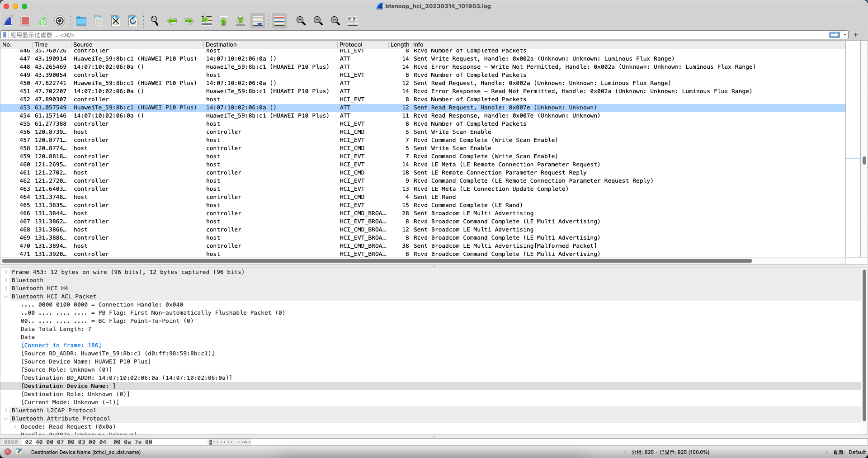Expand the Bluetooth L2CAP Protocol node
Image resolution: width=868 pixels, height=458 pixels.
point(6,411)
